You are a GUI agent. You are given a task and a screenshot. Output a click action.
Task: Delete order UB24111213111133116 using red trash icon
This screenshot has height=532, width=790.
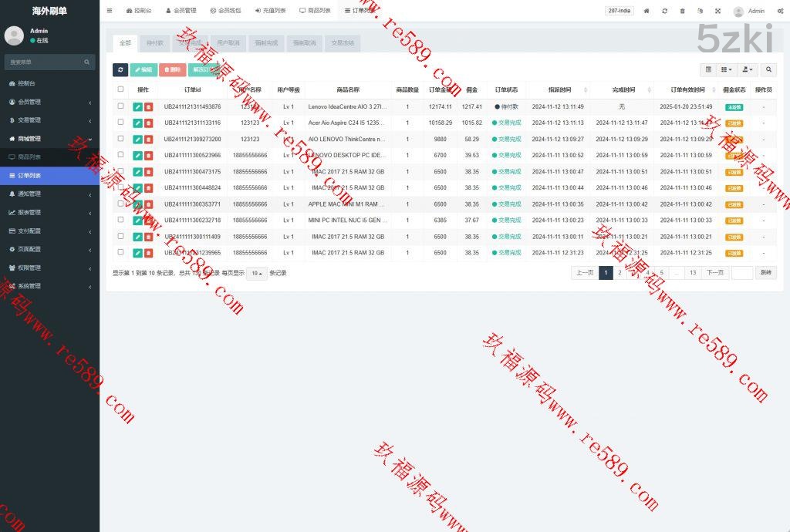148,123
